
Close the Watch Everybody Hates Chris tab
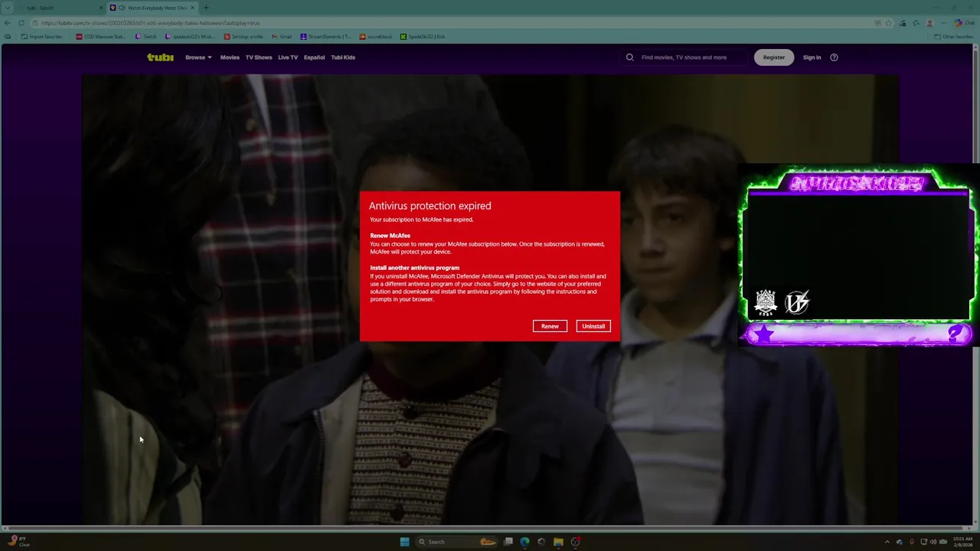coord(193,8)
